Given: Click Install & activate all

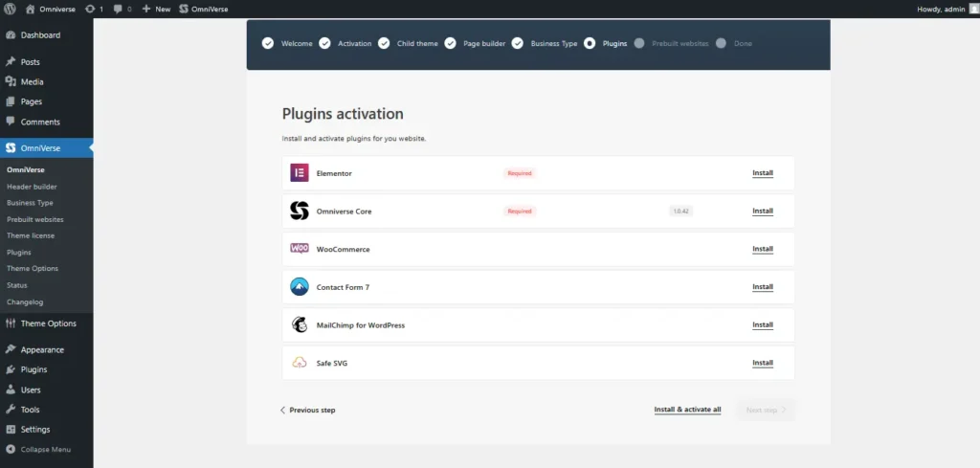Looking at the screenshot, I should point(687,410).
